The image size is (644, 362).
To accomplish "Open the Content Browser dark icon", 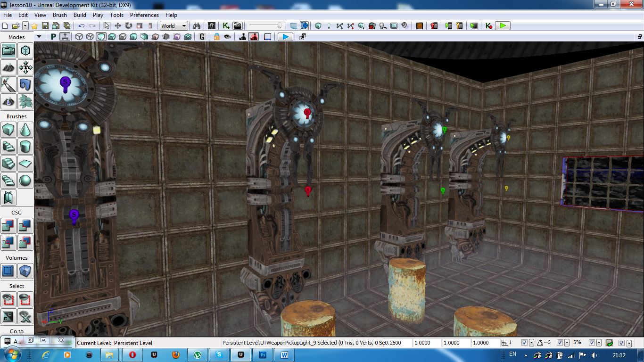I will (212, 26).
